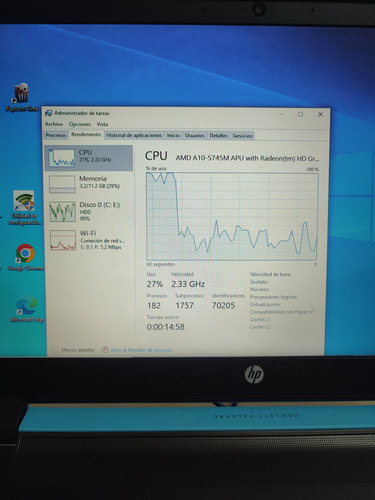Click the Monitor de recursos icon

tap(105, 350)
